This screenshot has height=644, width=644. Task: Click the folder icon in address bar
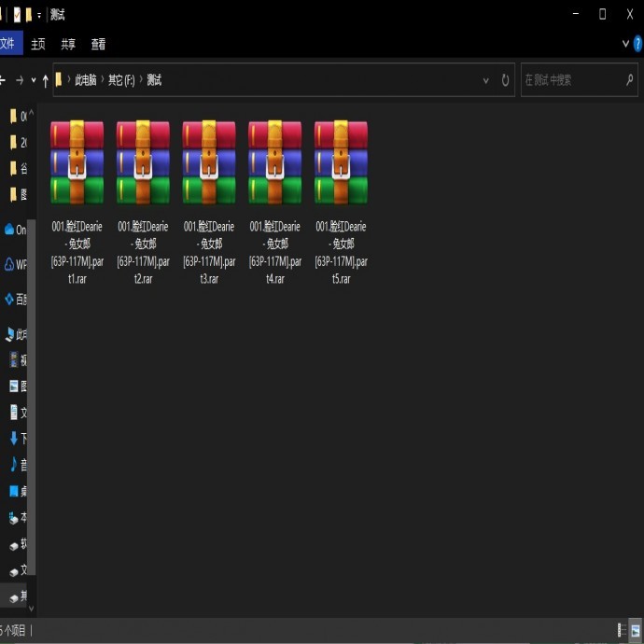click(59, 79)
